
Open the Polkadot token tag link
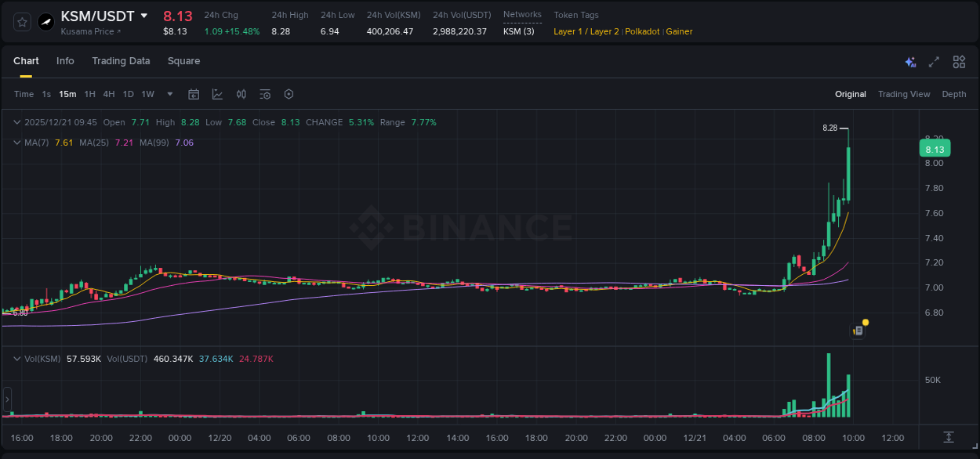(642, 31)
